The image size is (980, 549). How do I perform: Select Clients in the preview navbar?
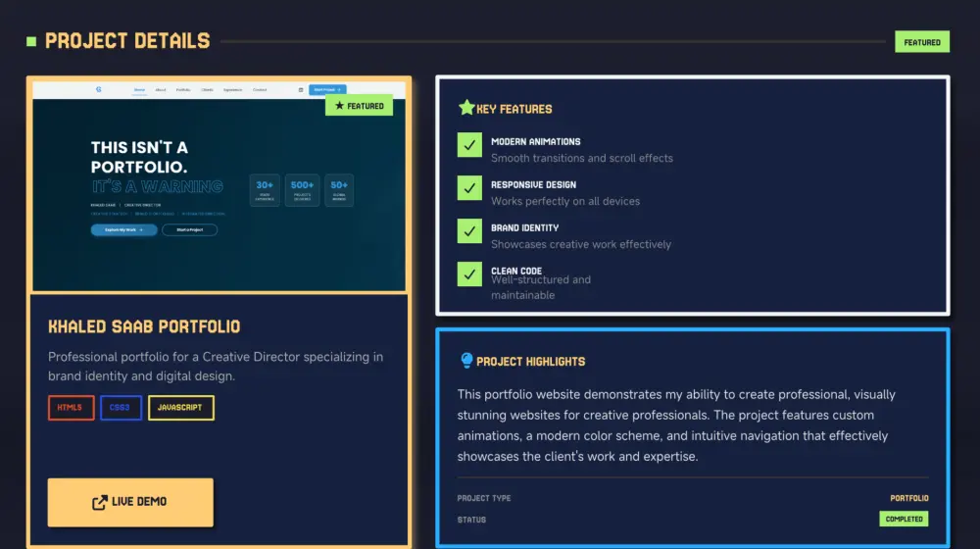coord(207,90)
